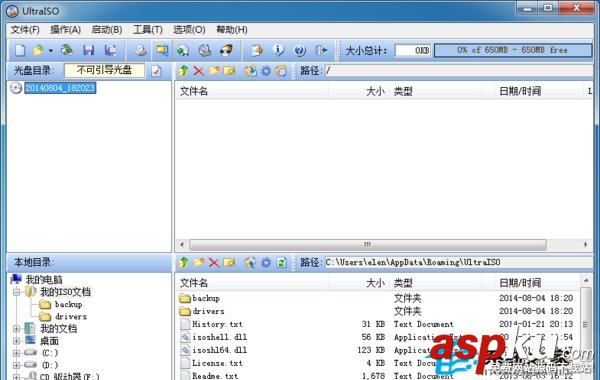This screenshot has height=380, width=600.
Task: Click the new folder icon in image pane
Action: [x=214, y=71]
